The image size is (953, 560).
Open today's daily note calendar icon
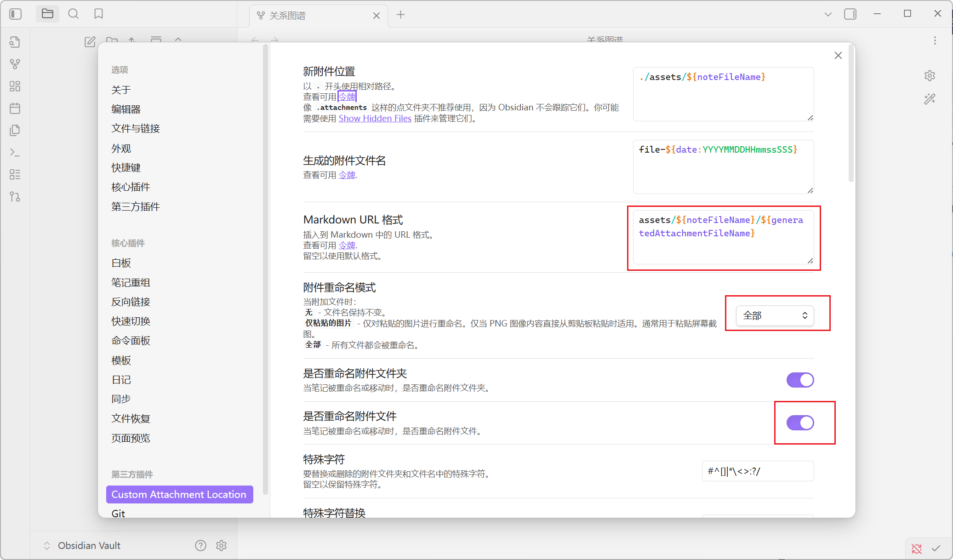15,109
